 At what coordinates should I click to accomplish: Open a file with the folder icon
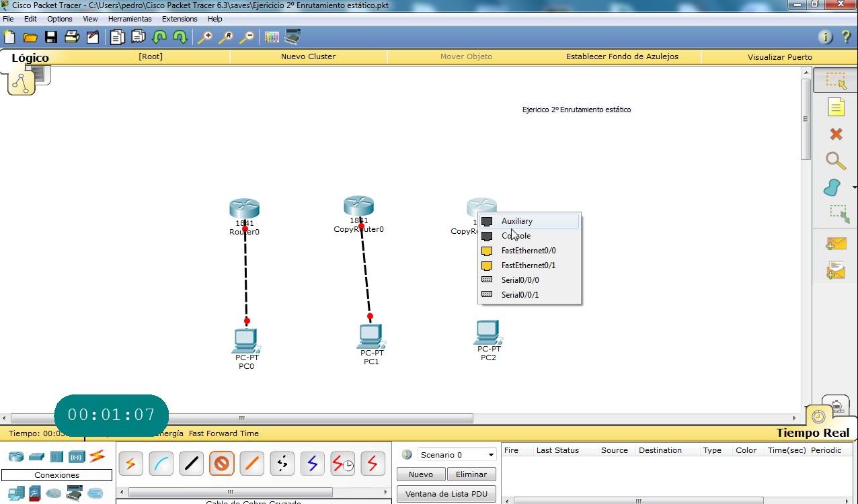pos(30,37)
